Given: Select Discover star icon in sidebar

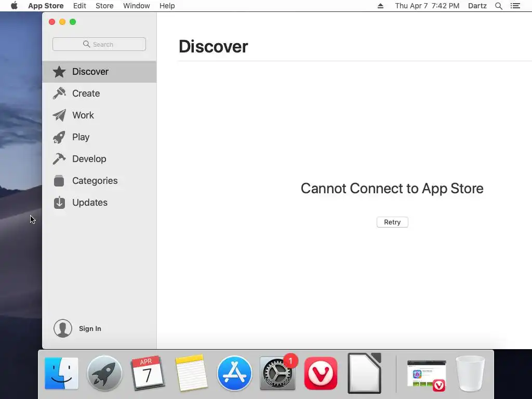Looking at the screenshot, I should (59, 72).
